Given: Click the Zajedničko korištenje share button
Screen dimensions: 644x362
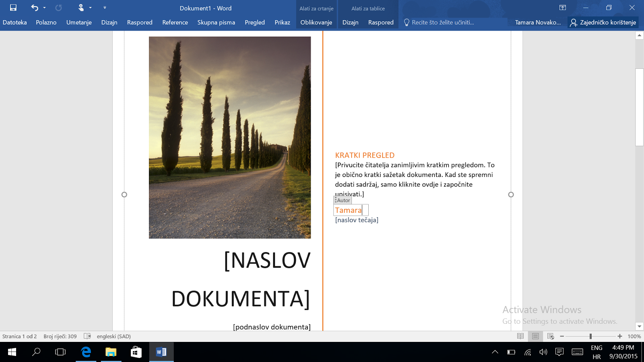Looking at the screenshot, I should click(x=603, y=23).
